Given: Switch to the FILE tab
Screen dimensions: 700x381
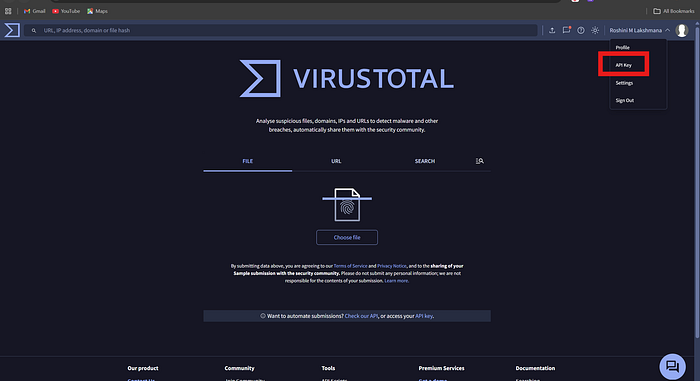Looking at the screenshot, I should click(248, 161).
